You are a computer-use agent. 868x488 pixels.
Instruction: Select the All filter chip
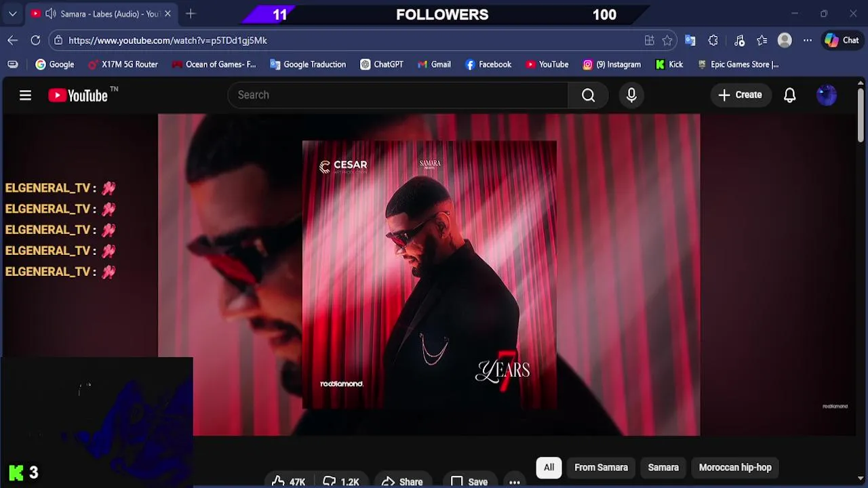[549, 468]
